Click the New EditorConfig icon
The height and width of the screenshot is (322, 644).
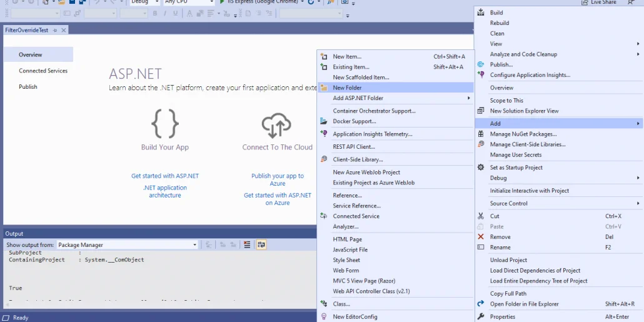pyautogui.click(x=324, y=316)
